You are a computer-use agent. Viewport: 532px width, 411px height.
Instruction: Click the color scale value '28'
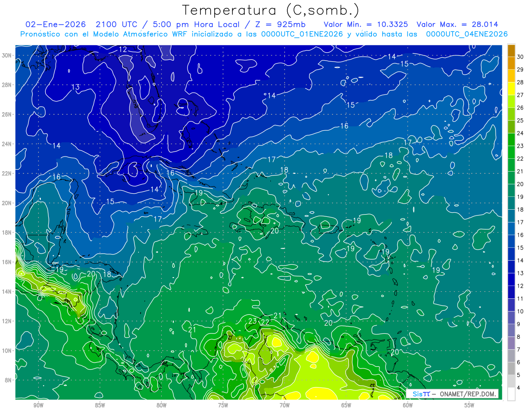point(520,82)
